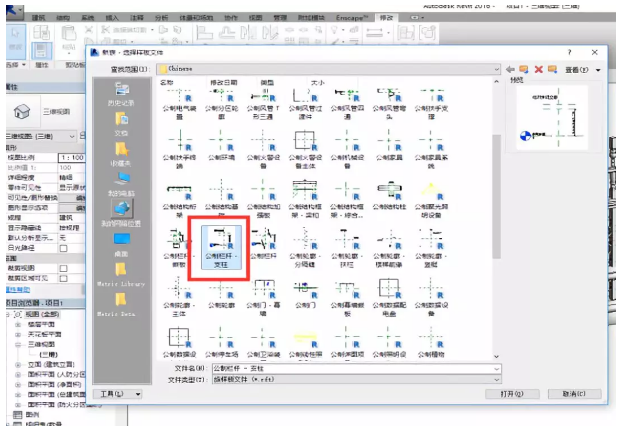This screenshot has height=430, width=622.
Task: Open the 查找范围 Chinese folder dropdown
Action: click(x=328, y=69)
